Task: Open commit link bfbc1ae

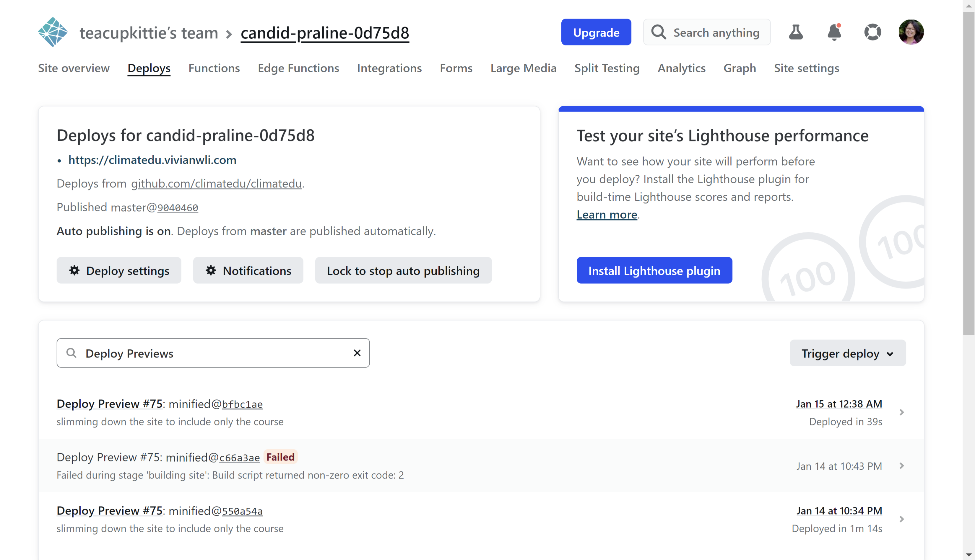Action: click(x=243, y=404)
